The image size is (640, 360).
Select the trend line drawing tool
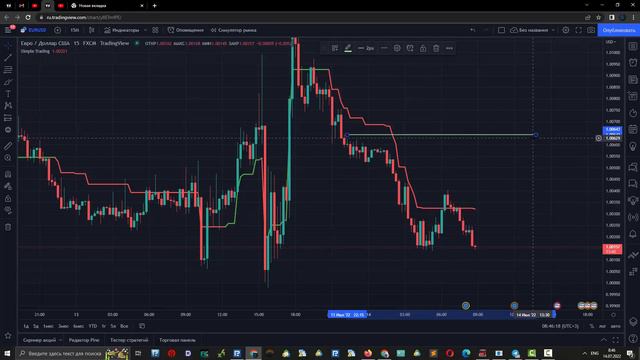(x=8, y=58)
